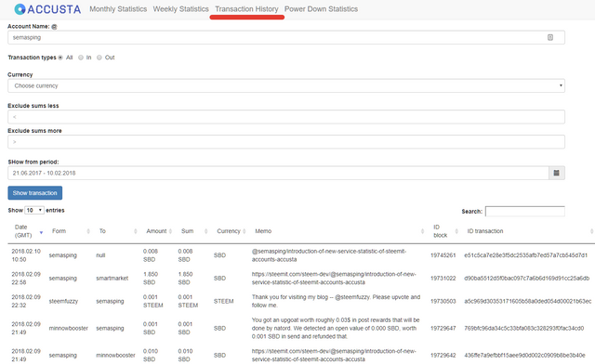This screenshot has height=364, width=595.
Task: Click the Show transaction button
Action: point(35,193)
